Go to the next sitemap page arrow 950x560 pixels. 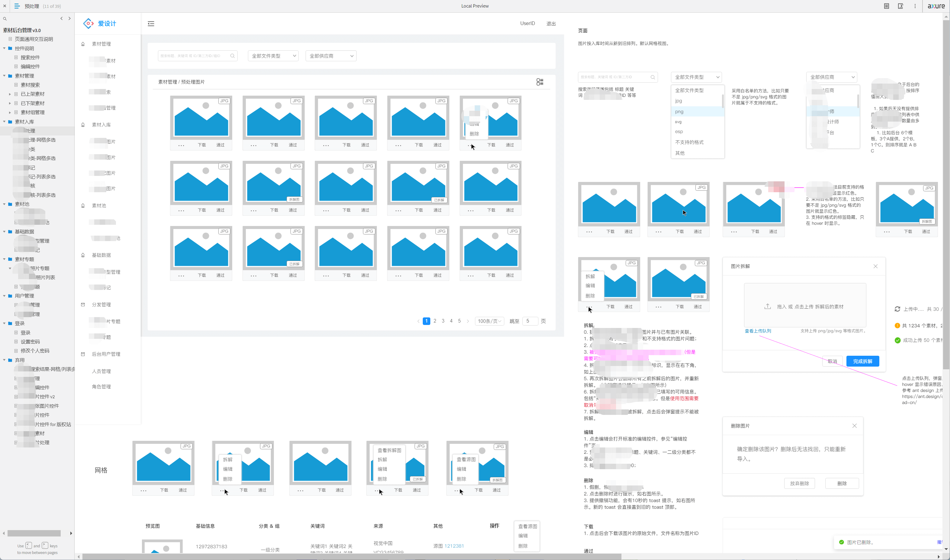(69, 18)
